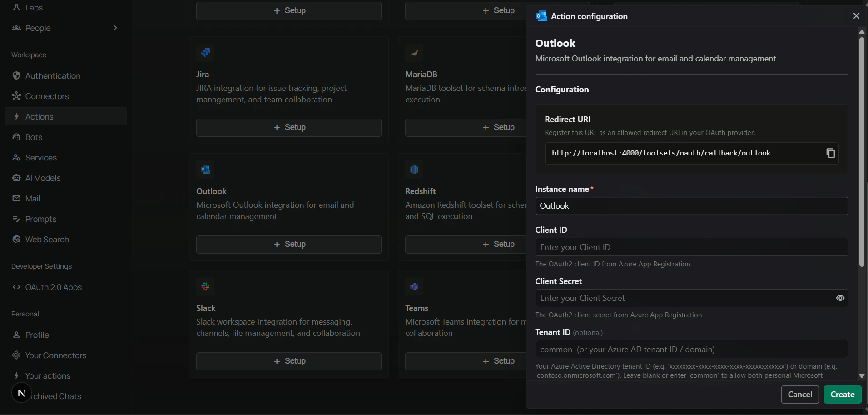Open OAuth 2.0 Apps developer settings
The image size is (868, 415).
[66, 287]
